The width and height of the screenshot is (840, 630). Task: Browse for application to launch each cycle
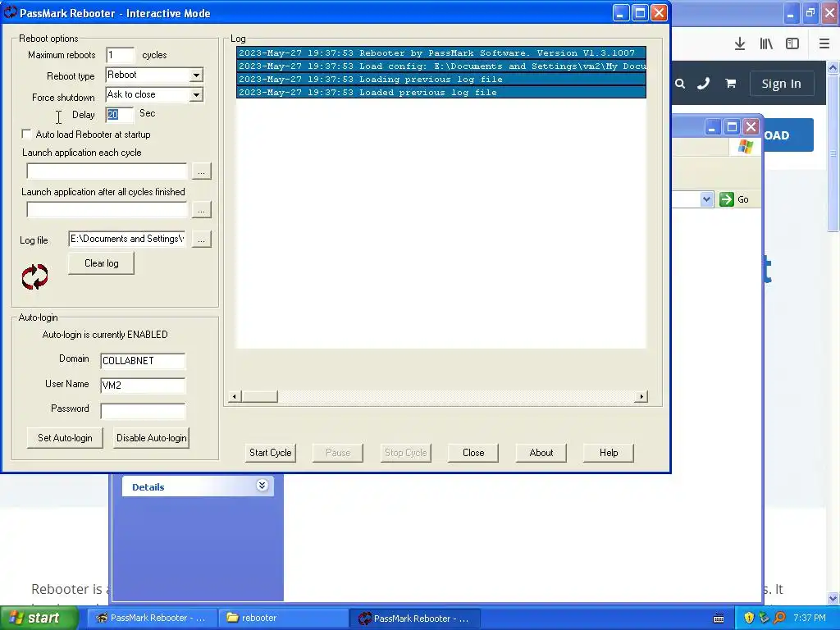pos(202,171)
